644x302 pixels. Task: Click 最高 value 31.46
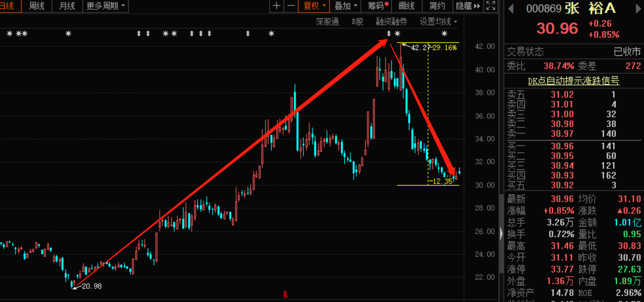562,246
